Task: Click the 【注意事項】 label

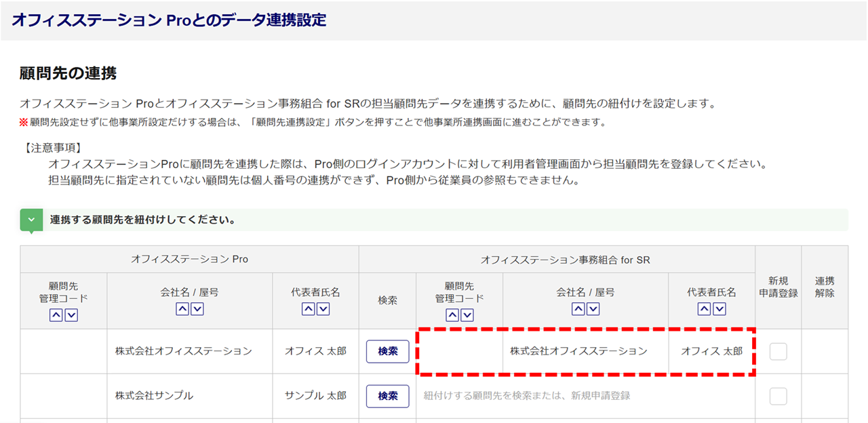Action: pyautogui.click(x=52, y=147)
